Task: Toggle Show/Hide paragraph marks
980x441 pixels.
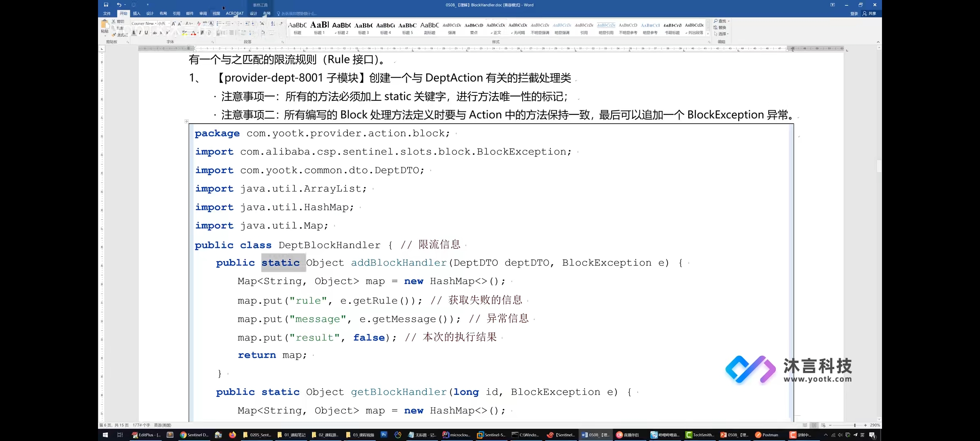Action: [x=281, y=23]
